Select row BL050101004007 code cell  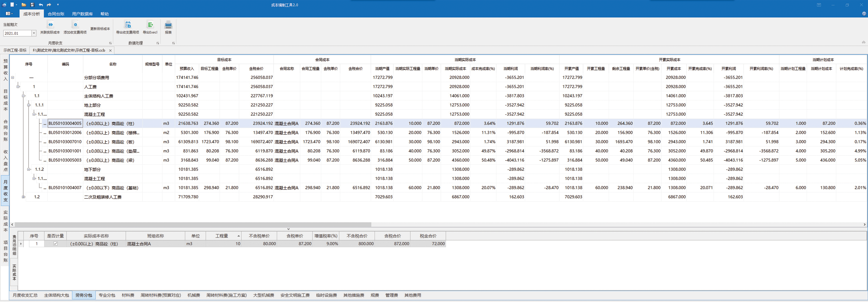pyautogui.click(x=65, y=187)
